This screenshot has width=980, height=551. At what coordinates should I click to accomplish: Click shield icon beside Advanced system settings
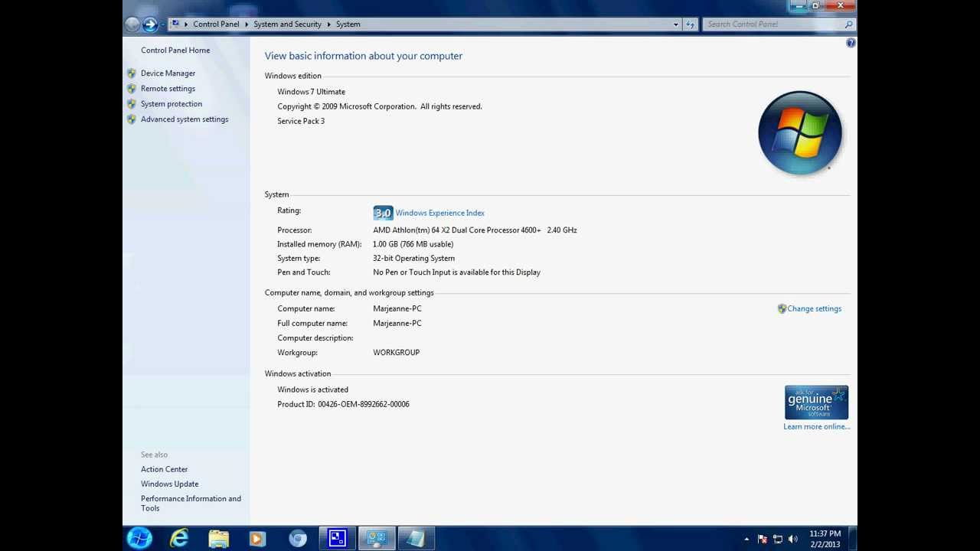[x=132, y=119]
